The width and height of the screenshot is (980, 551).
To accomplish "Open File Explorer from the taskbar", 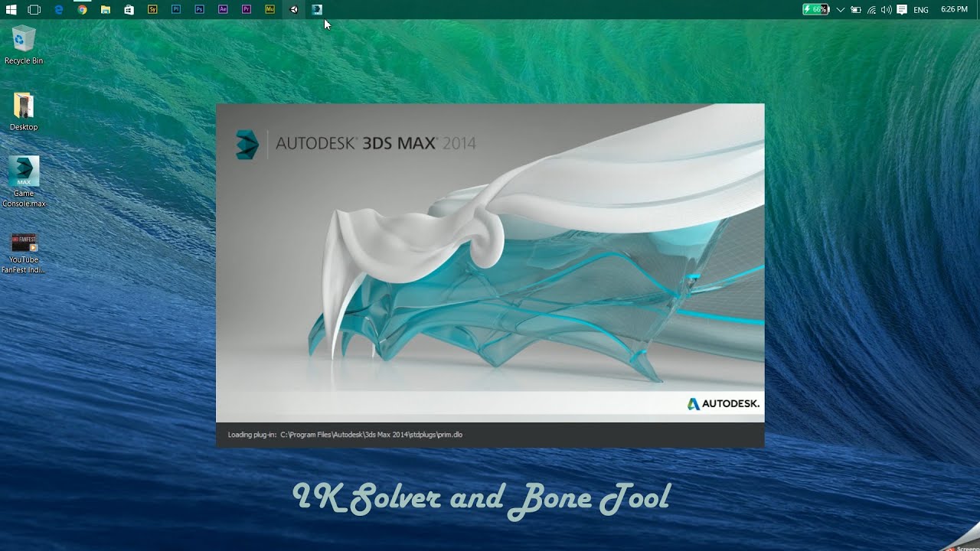I will [x=106, y=10].
